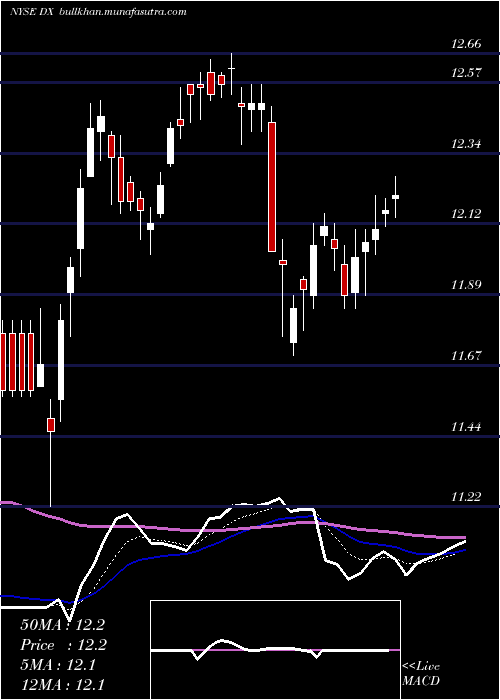
Task: Click the topmost doji candle near 12.66
Action: [x=232, y=68]
